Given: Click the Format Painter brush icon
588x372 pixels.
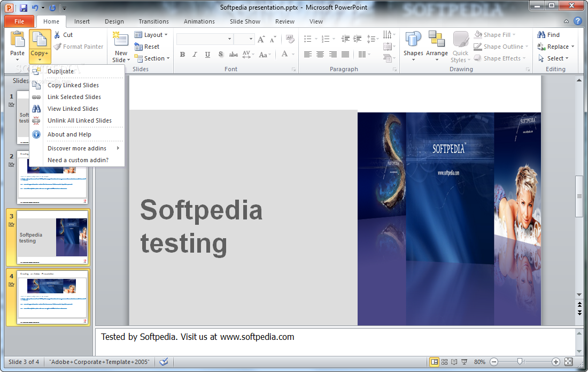Looking at the screenshot, I should 57,47.
